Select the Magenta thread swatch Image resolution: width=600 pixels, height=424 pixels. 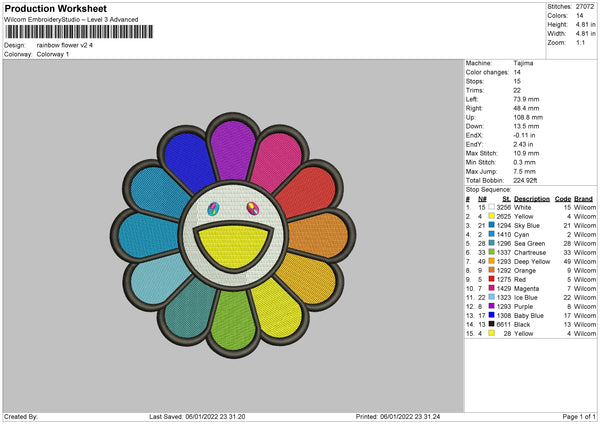pos(491,288)
